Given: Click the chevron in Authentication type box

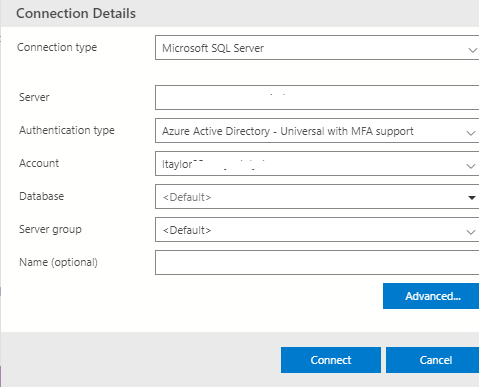Looking at the screenshot, I should pyautogui.click(x=471, y=133).
